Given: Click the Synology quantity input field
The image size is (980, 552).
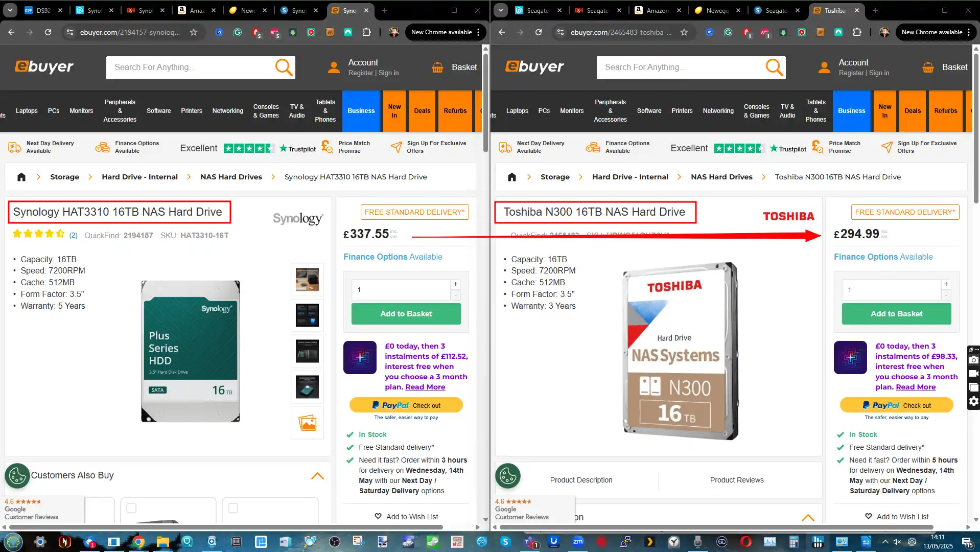Looking at the screenshot, I should click(x=401, y=289).
